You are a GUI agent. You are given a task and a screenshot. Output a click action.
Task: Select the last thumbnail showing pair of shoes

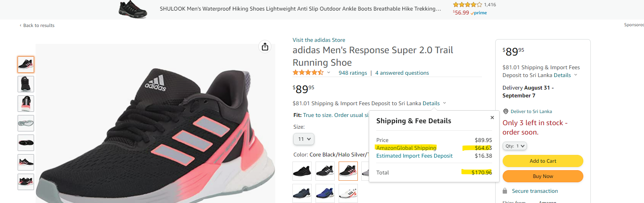(x=26, y=182)
